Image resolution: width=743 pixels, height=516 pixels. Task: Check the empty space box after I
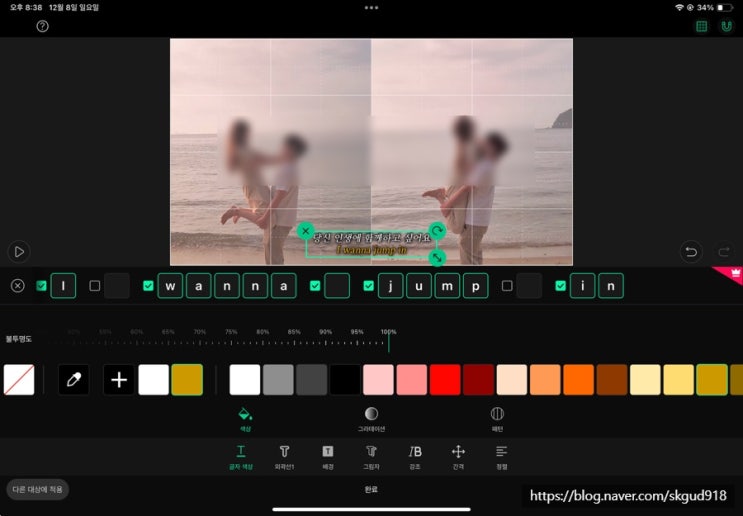pos(95,286)
